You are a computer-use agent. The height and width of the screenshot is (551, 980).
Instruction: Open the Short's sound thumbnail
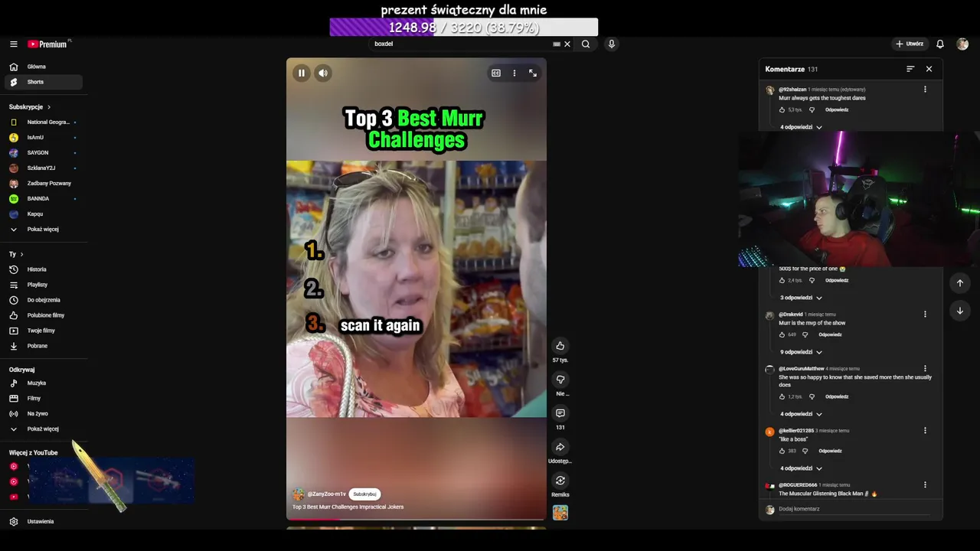coord(560,513)
